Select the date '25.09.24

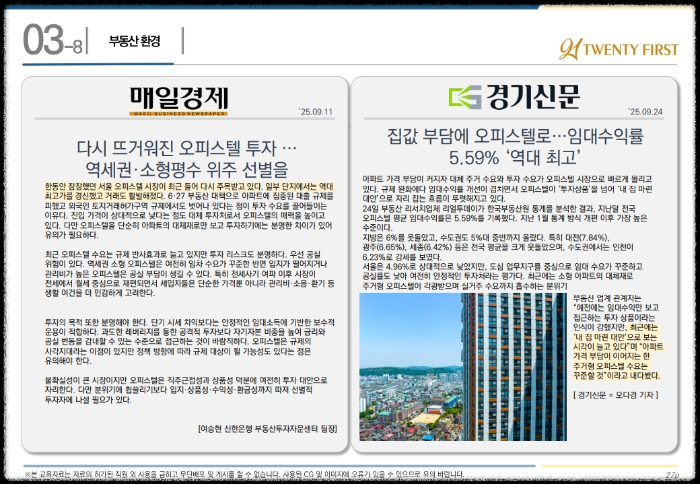pyautogui.click(x=646, y=112)
